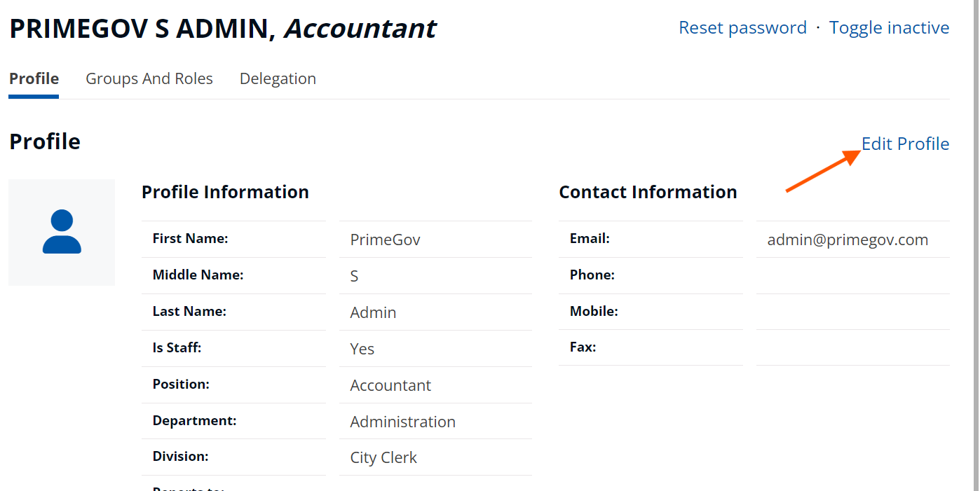Open the Edit Profile link

pos(905,144)
